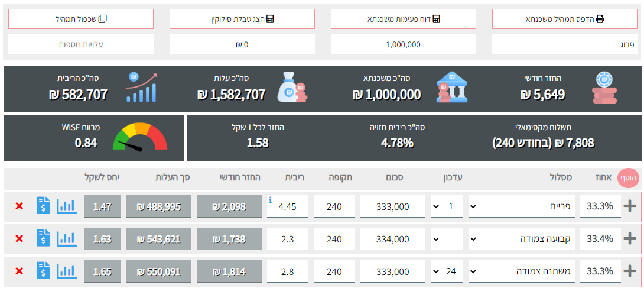
Task: Click the plus icon on the פריים row
Action: (630, 206)
